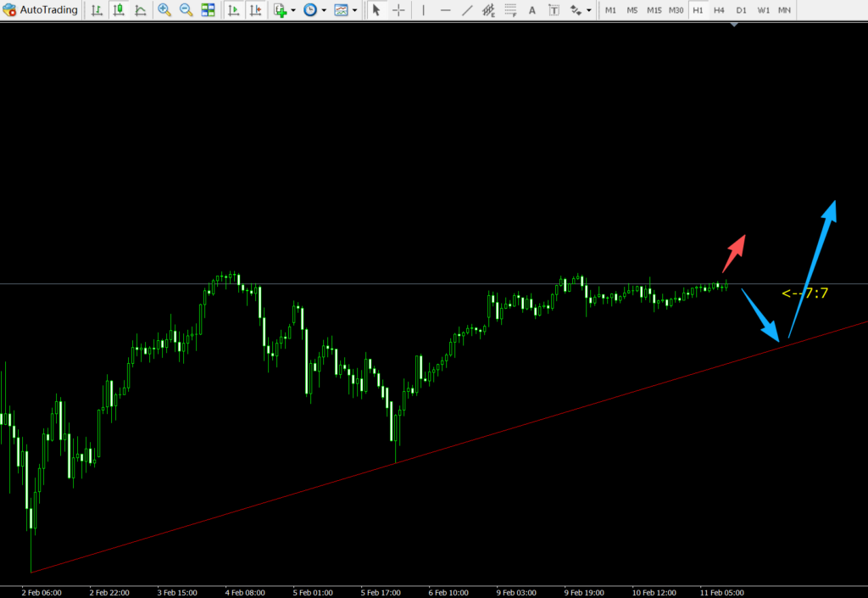Screen dimensions: 868x598
Task: Switch chart to line chart mode
Action: tap(140, 10)
